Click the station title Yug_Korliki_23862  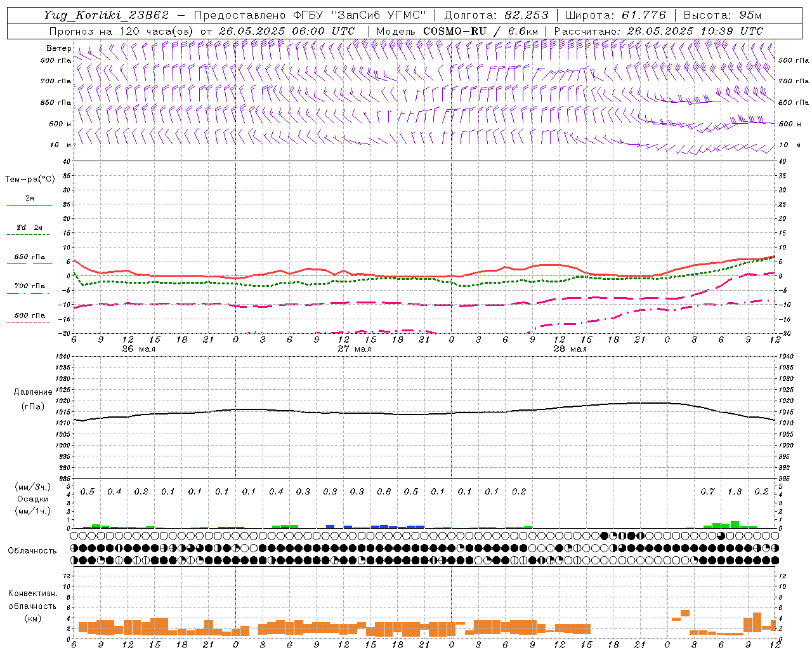coord(107,15)
